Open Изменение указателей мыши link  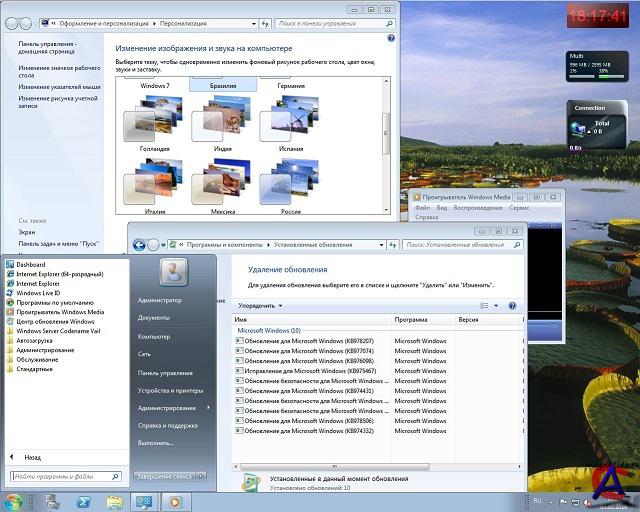(59, 87)
